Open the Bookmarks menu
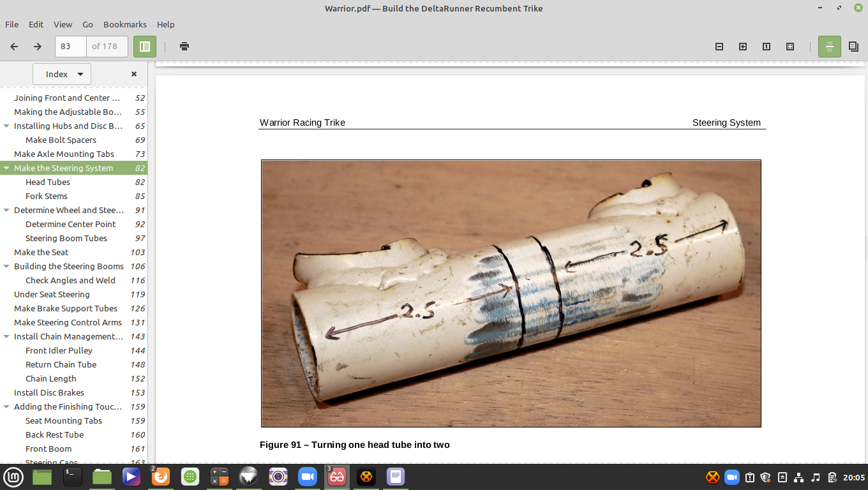Screen dimensions: 868x490 (125, 24)
